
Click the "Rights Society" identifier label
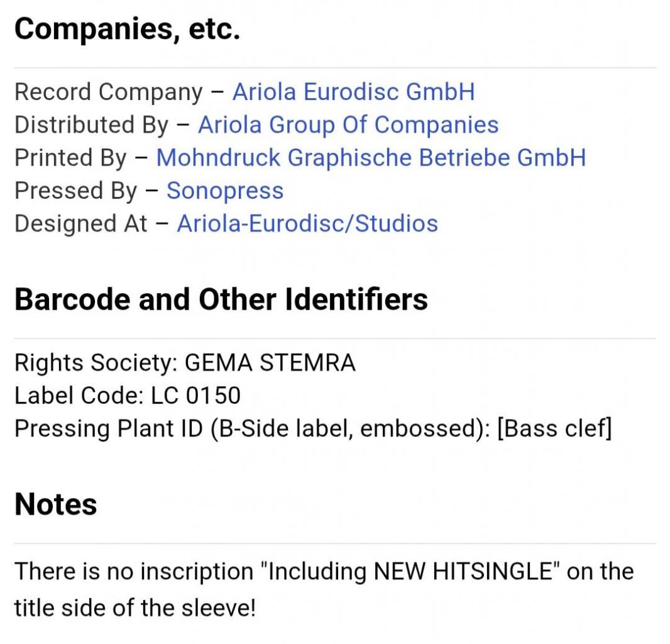pyautogui.click(x=97, y=363)
